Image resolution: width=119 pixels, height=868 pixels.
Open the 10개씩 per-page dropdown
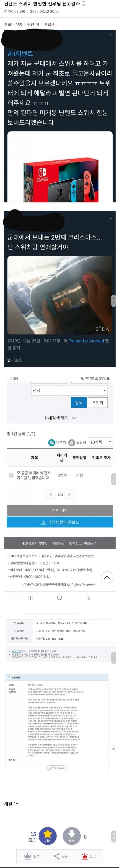(x=101, y=442)
